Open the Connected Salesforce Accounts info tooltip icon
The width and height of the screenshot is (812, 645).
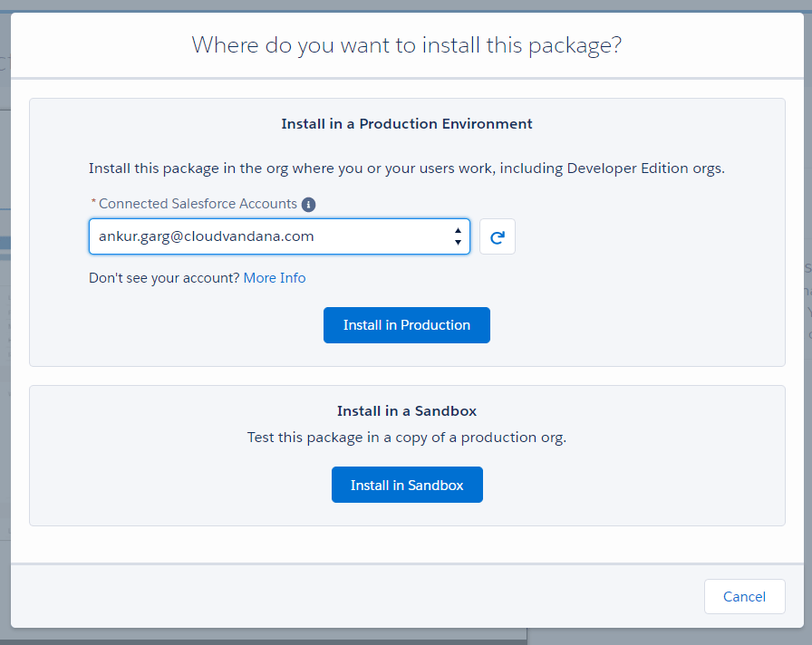(309, 205)
